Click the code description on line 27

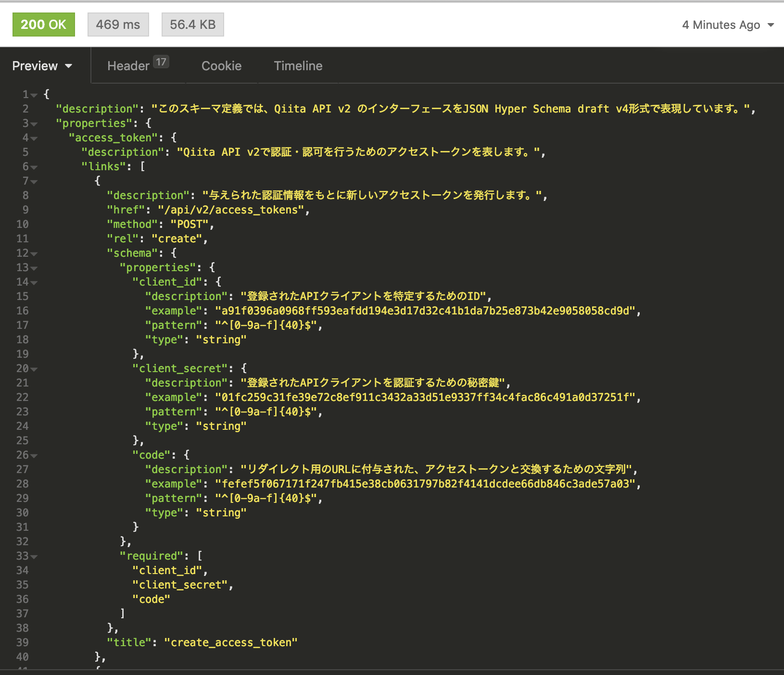436,470
